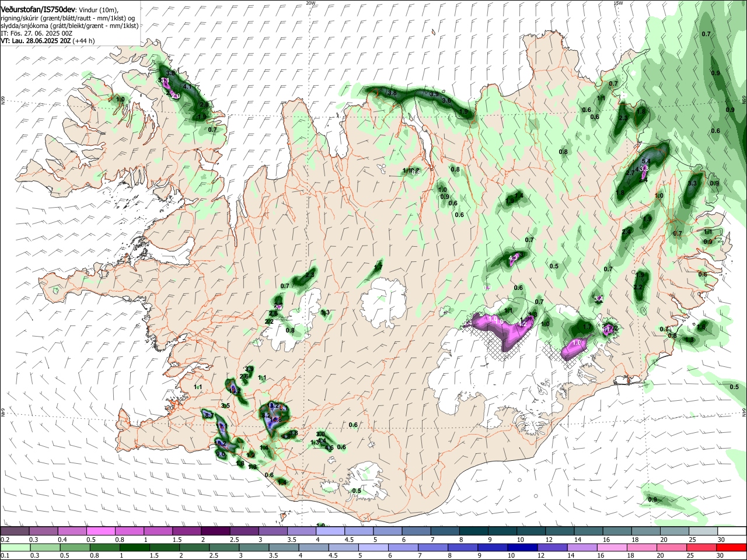Pick the hot pink 20 rain legend swatch
Screen dimensions: 747x560
pyautogui.click(x=672, y=548)
